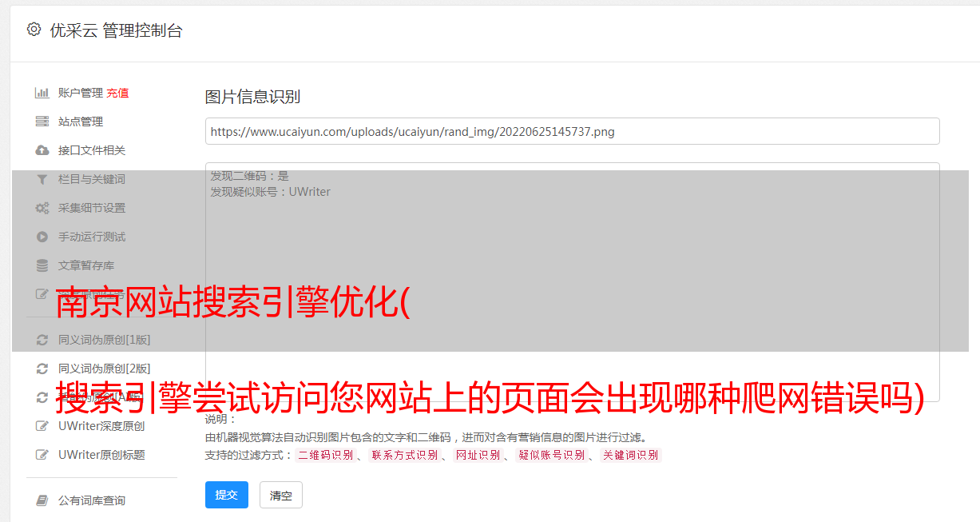Click the 提交 button
Image resolution: width=980 pixels, height=522 pixels.
[227, 495]
